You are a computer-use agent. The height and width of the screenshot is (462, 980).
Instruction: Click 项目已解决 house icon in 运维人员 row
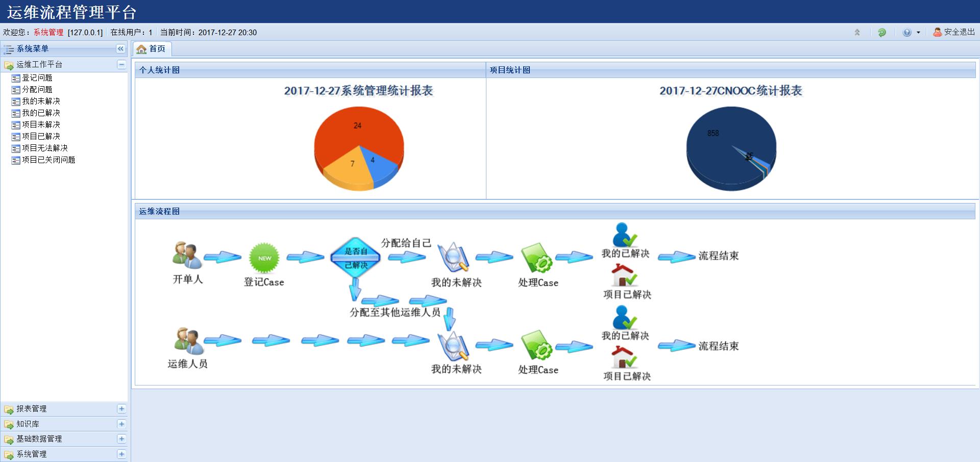pyautogui.click(x=624, y=357)
